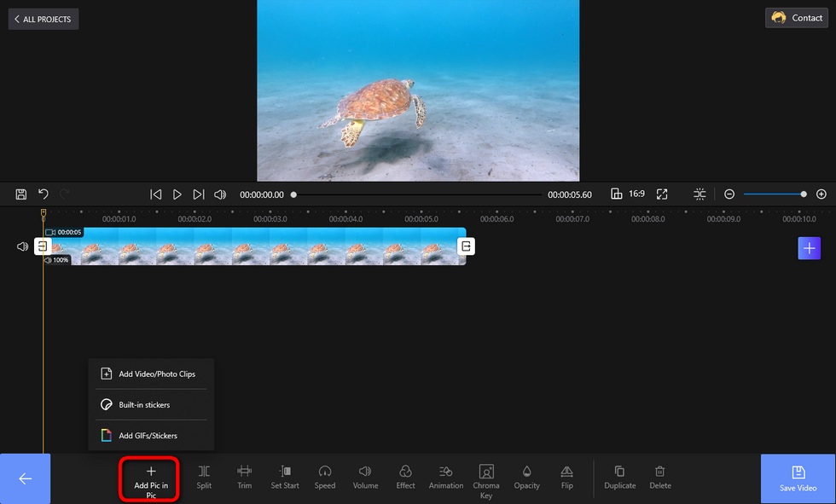The width and height of the screenshot is (836, 504).
Task: Open the Contact support button
Action: click(x=797, y=18)
